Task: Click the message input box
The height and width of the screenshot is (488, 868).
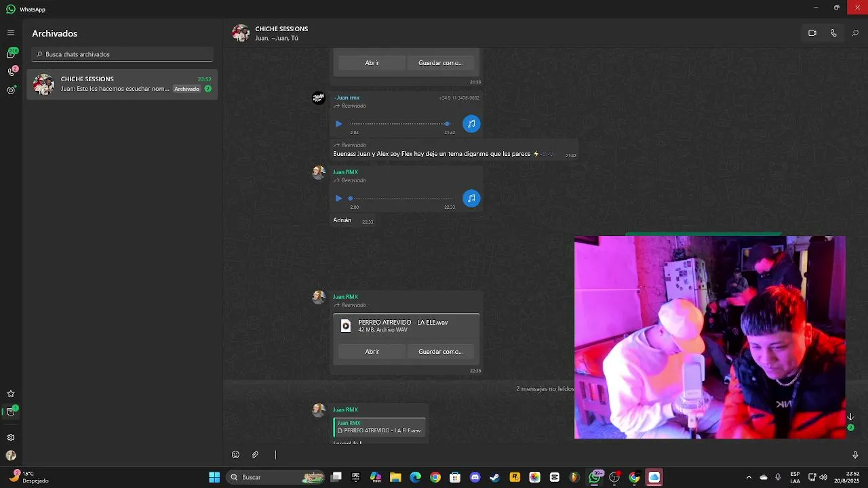Action: click(556, 455)
